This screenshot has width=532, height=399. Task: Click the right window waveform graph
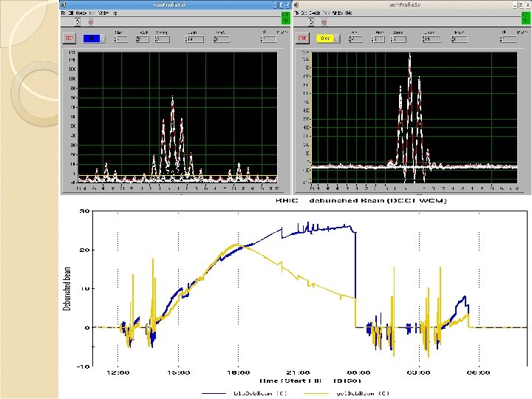tap(415, 117)
